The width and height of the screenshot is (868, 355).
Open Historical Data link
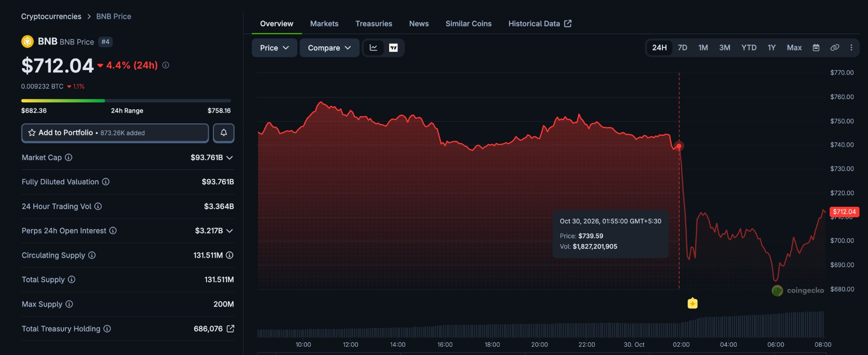point(540,24)
